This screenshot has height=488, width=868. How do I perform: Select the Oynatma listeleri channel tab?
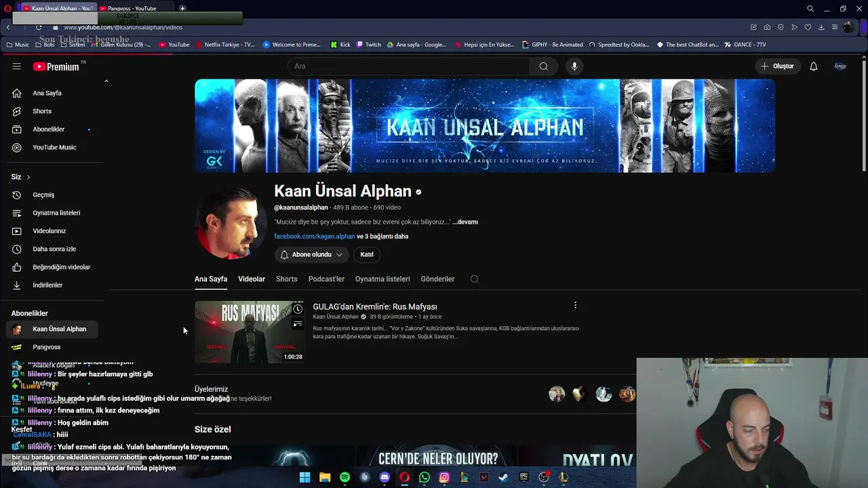382,279
